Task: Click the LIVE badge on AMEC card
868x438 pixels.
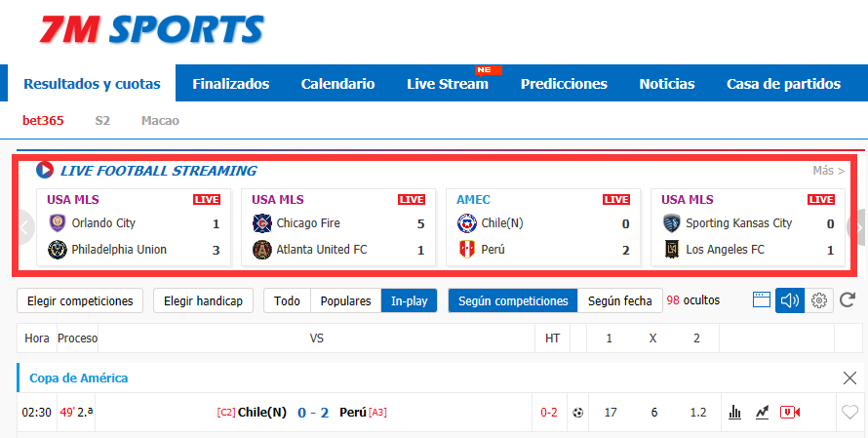Action: pyautogui.click(x=616, y=199)
